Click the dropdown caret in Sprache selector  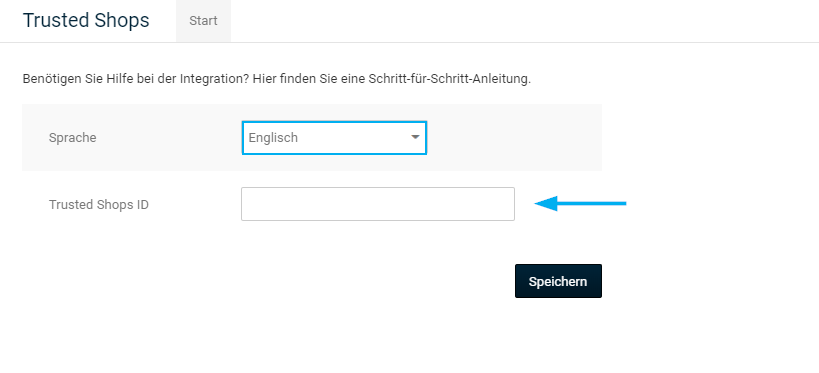(x=415, y=137)
